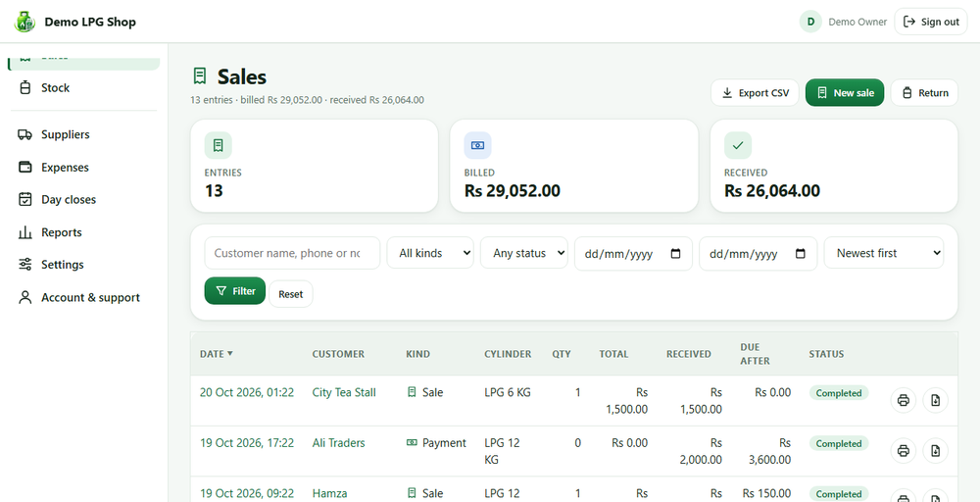
Task: Print the Ali Traders payment receipt
Action: pos(904,451)
